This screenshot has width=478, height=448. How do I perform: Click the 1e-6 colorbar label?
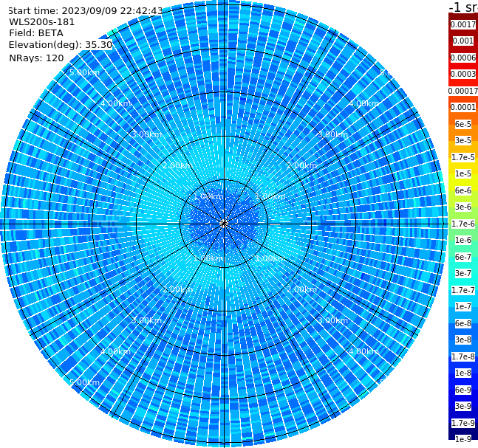click(x=463, y=241)
